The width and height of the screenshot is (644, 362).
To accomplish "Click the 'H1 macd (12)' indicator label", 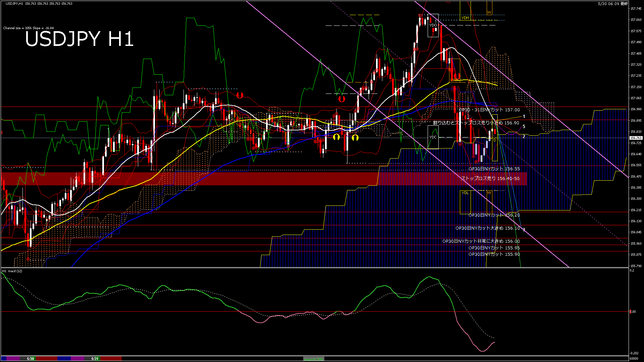I will click(x=12, y=271).
